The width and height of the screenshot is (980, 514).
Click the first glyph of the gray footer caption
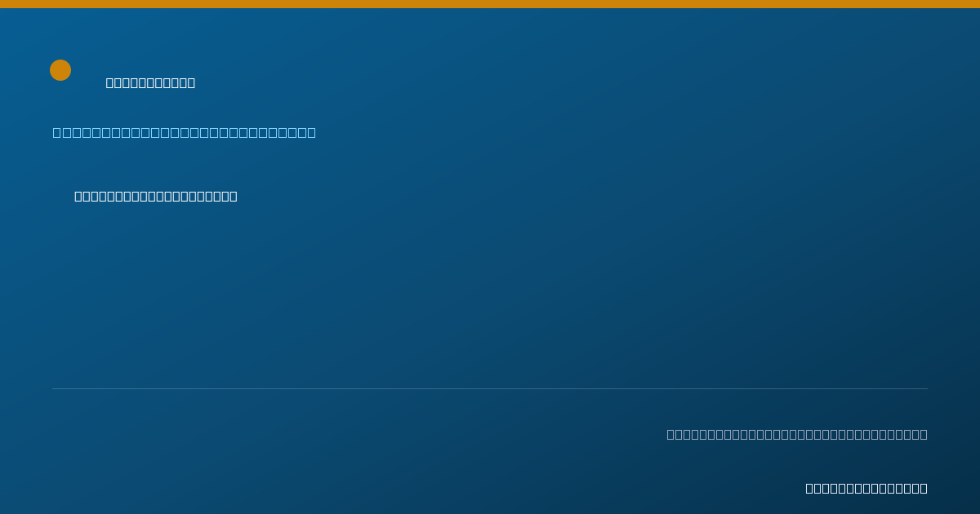671,434
